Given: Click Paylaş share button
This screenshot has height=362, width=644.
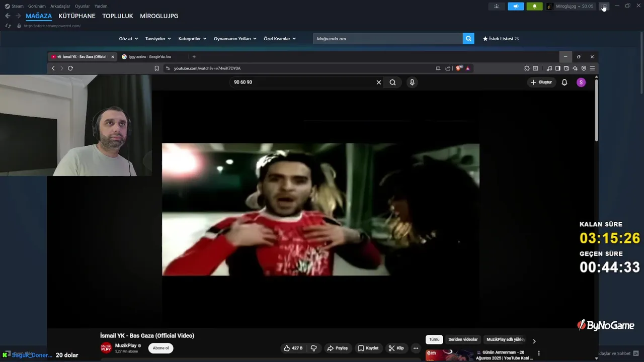Looking at the screenshot, I should point(337,348).
